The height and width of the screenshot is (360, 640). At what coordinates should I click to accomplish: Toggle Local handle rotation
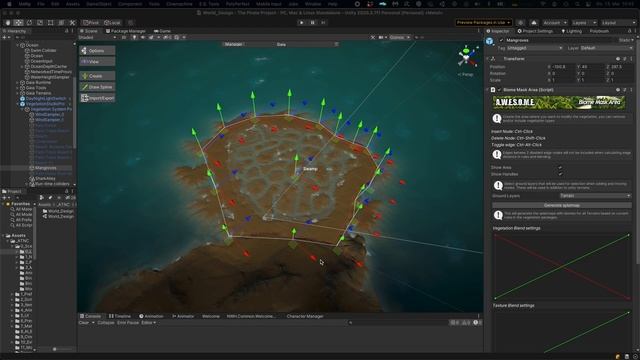(x=112, y=23)
